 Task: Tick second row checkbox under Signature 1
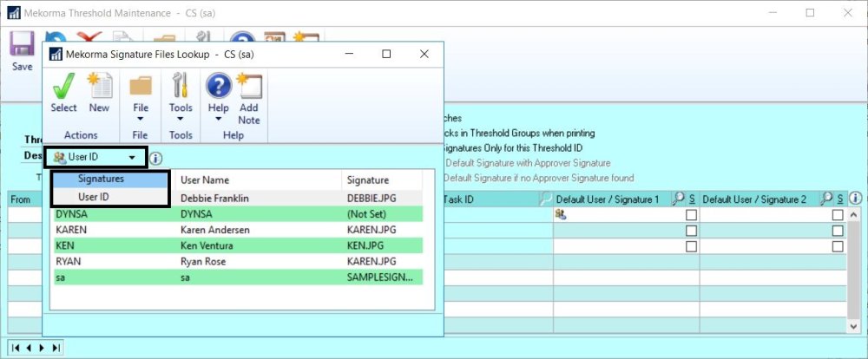692,231
